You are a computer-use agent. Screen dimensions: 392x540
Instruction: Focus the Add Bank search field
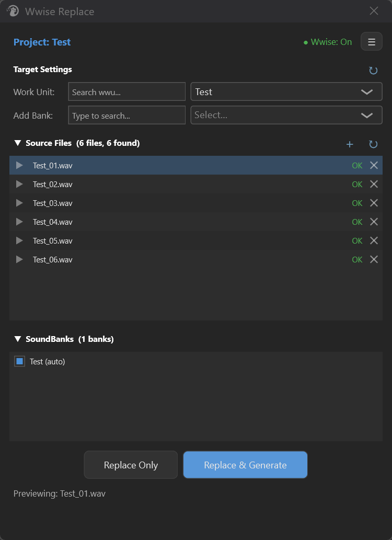click(127, 115)
